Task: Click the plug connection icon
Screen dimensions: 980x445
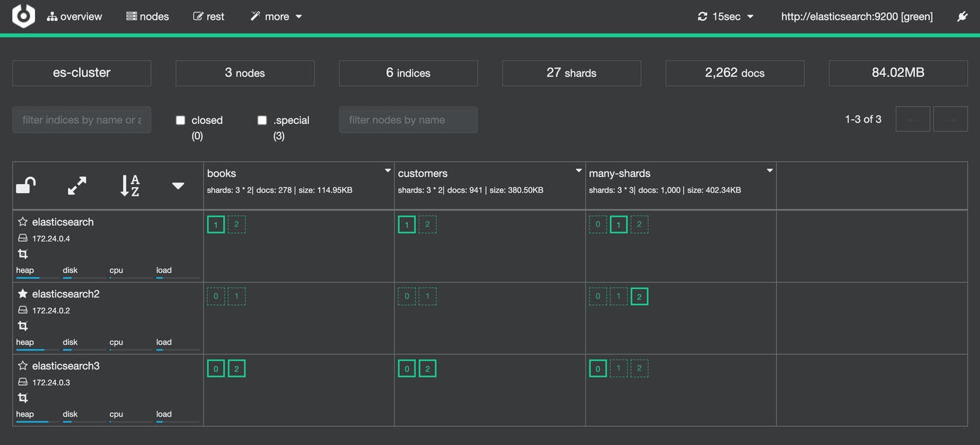Action: pyautogui.click(x=962, y=16)
